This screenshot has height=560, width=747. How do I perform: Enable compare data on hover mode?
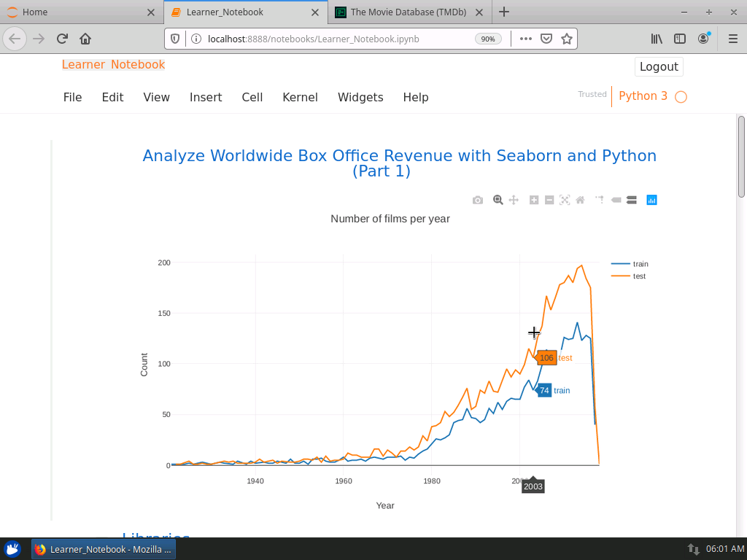click(x=632, y=200)
